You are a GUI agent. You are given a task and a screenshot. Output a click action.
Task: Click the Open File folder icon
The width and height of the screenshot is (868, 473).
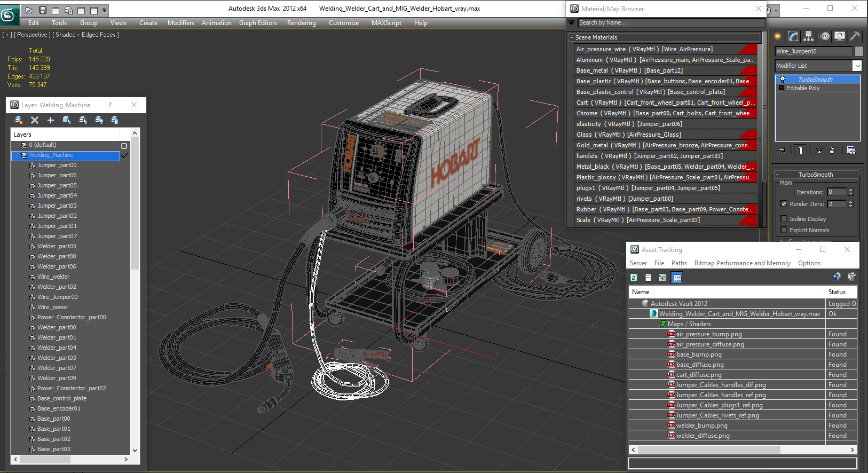tap(30, 10)
